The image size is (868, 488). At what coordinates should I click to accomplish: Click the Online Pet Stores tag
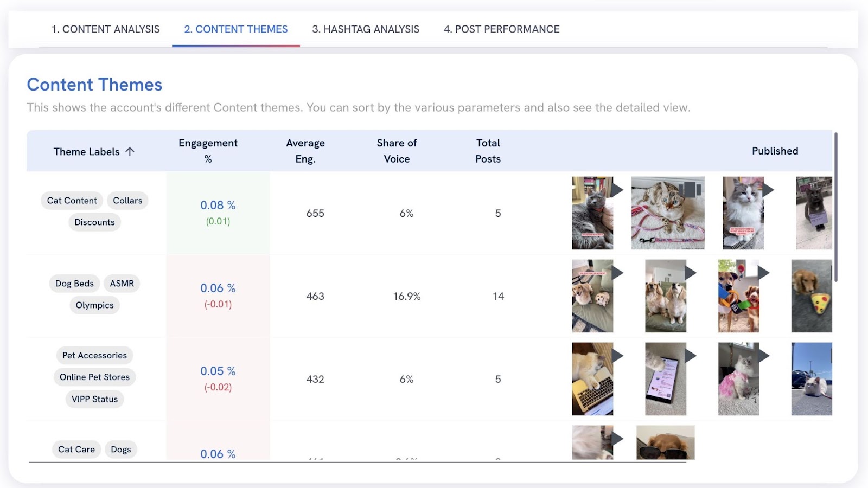point(94,377)
